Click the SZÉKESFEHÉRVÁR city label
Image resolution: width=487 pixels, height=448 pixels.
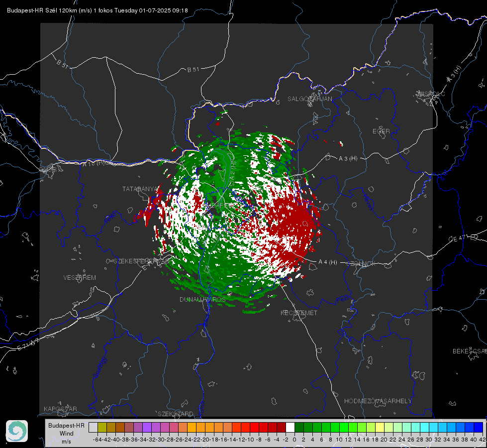click(142, 261)
